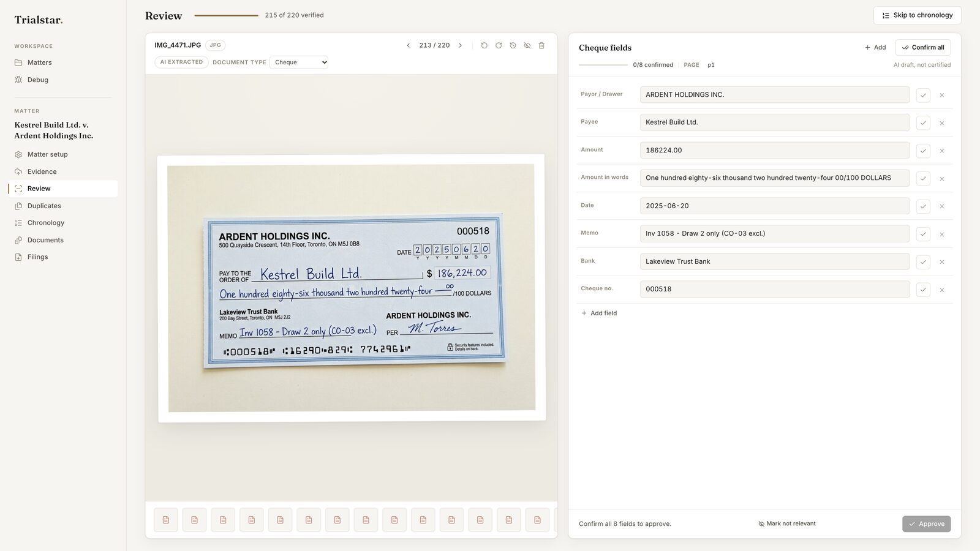This screenshot has height=551, width=980.
Task: Click the Add button in Cheque fields header
Action: tap(875, 47)
